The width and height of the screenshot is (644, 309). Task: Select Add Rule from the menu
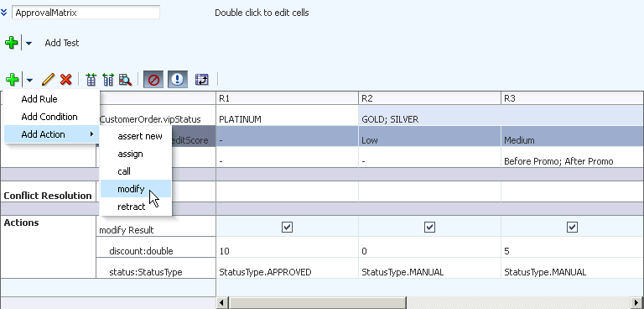coord(52,99)
